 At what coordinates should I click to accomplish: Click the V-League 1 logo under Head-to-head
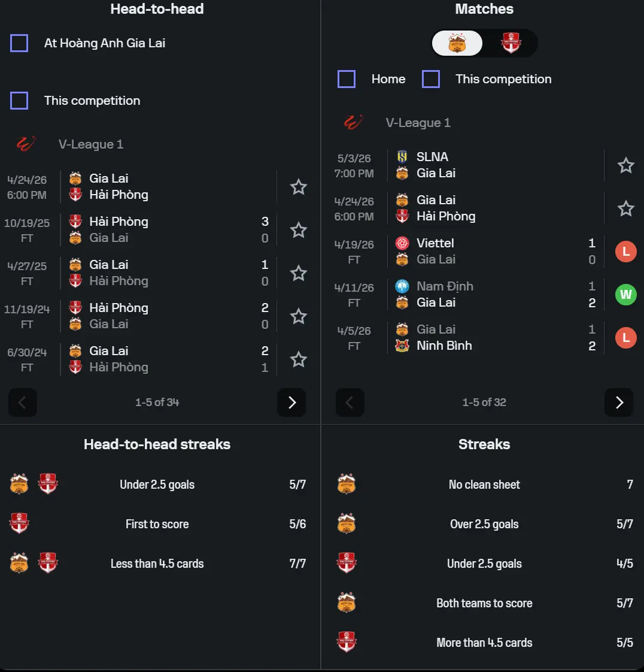pos(26,144)
